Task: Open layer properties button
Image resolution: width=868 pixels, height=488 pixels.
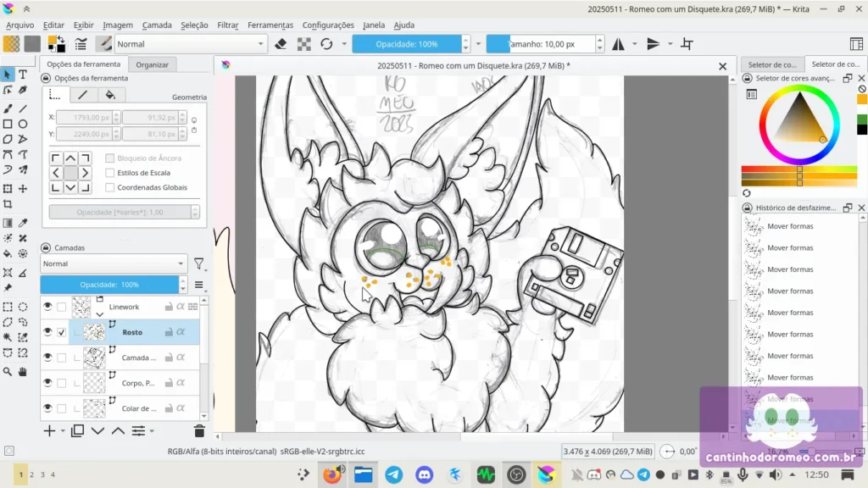Action: [138, 430]
